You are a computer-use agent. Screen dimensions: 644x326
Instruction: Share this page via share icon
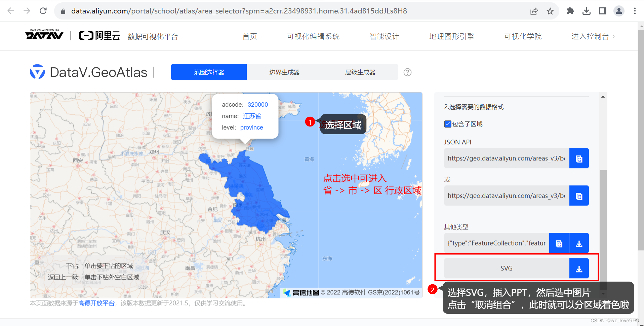(x=534, y=11)
